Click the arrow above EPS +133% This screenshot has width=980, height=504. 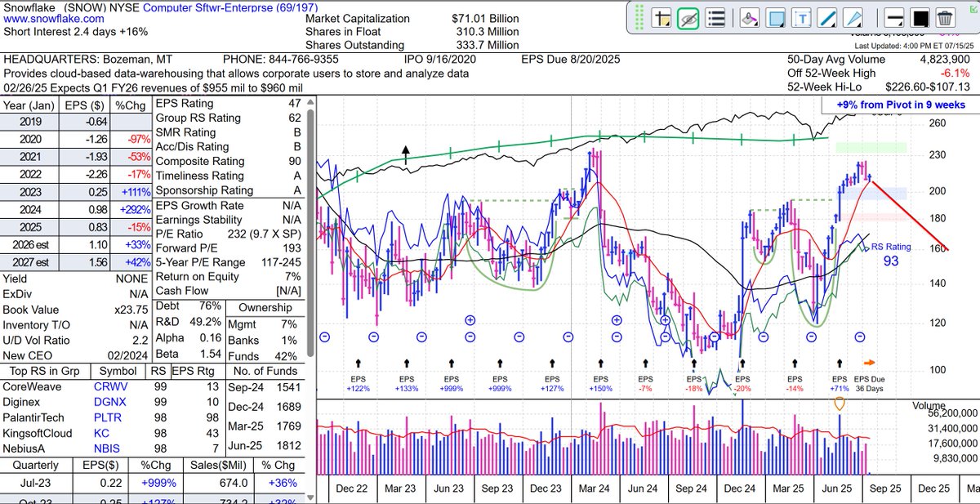click(x=407, y=364)
